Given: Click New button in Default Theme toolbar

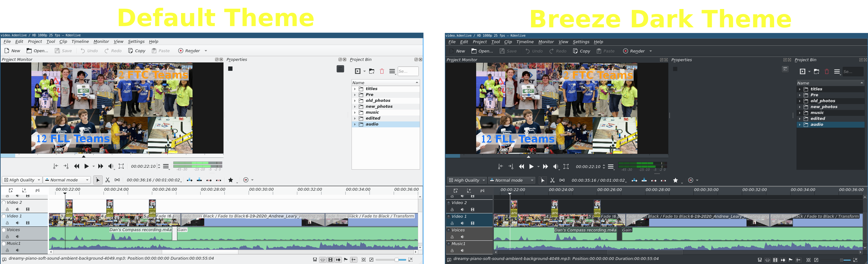Looking at the screenshot, I should [x=12, y=51].
